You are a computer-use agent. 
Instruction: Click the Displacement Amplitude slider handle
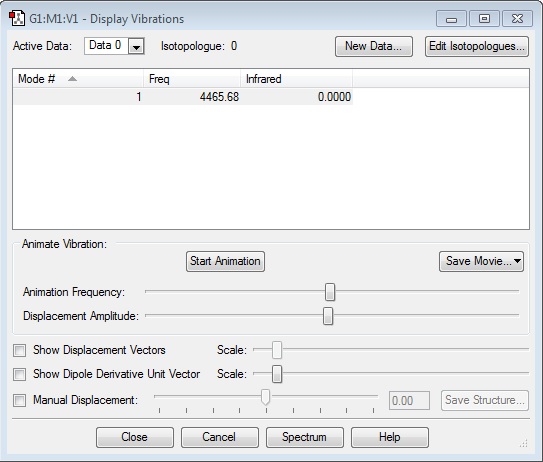[328, 316]
